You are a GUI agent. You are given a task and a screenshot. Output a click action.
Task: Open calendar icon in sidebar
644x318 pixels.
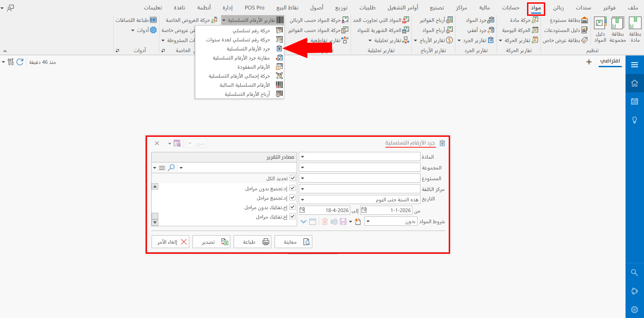click(x=635, y=101)
